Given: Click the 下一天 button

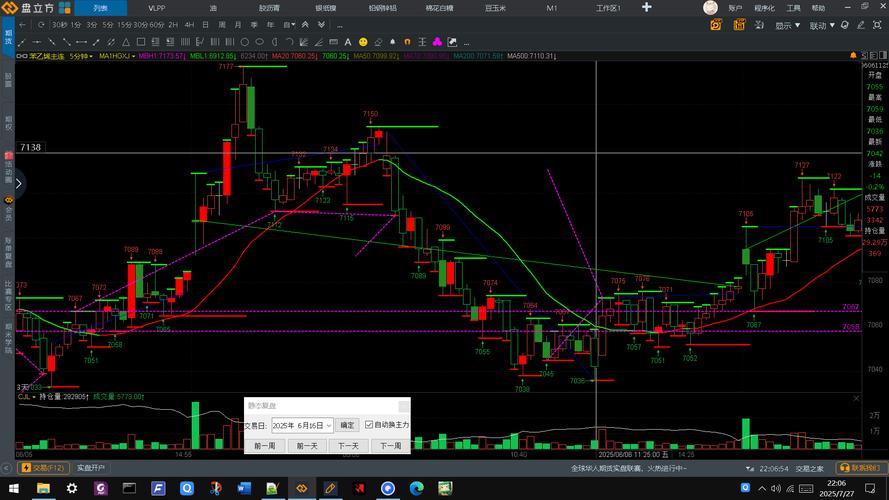Looking at the screenshot, I should pos(348,446).
